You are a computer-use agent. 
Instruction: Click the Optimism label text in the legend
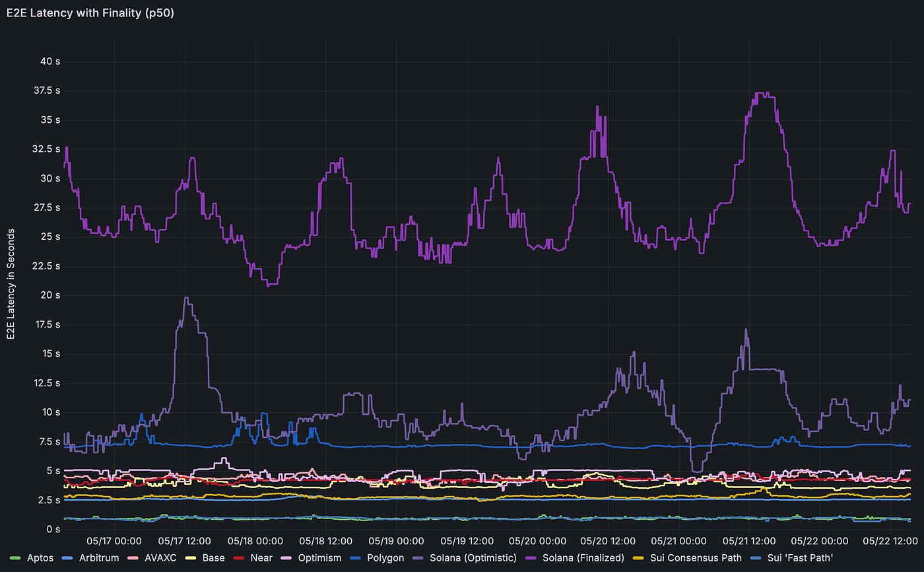tap(319, 558)
